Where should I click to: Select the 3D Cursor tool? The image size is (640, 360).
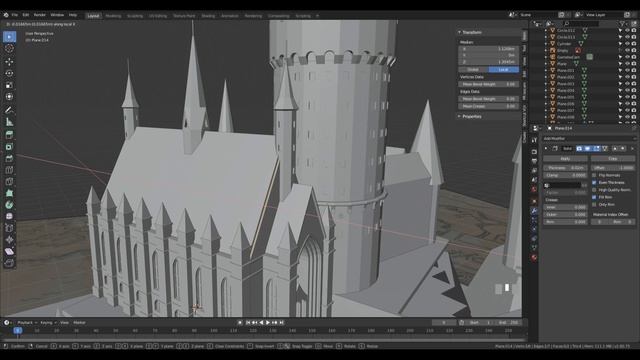click(9, 48)
